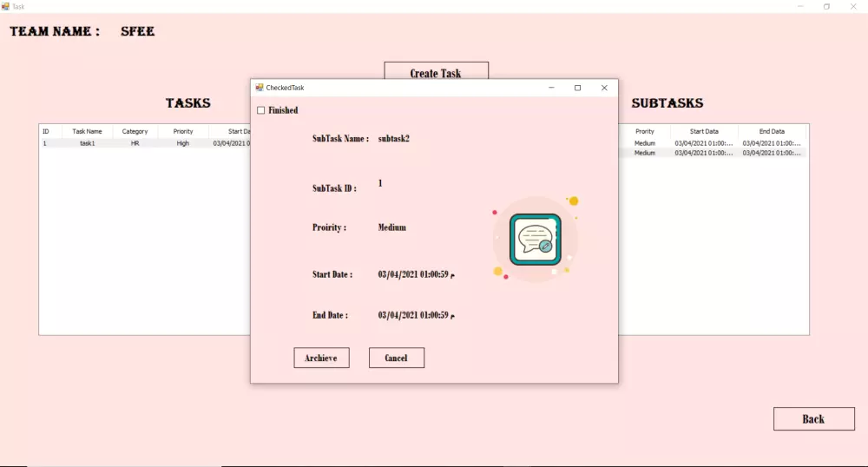Click the Prority column header in Subtasks table
The image size is (868, 467).
pyautogui.click(x=645, y=132)
